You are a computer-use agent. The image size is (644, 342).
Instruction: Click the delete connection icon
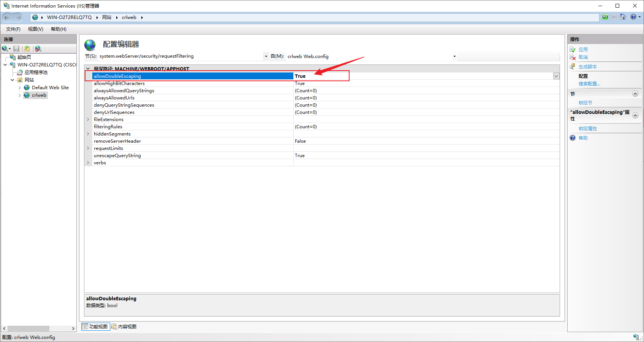coord(38,49)
